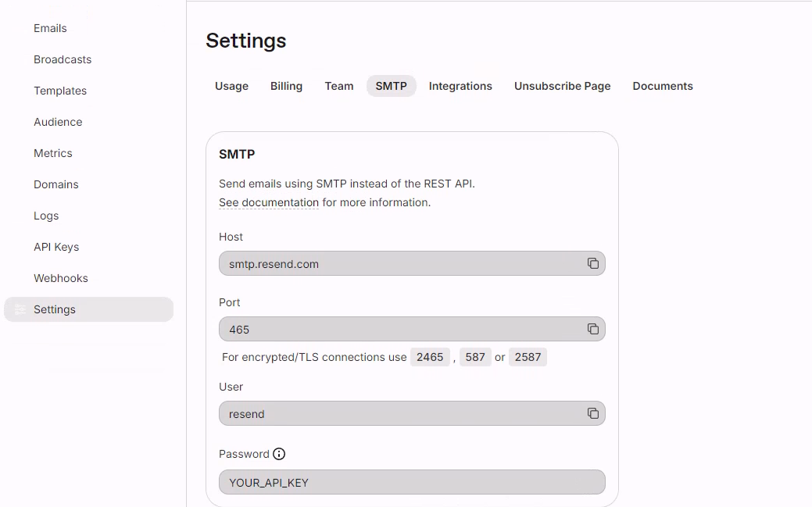812x507 pixels.
Task: Switch to the Documents tab
Action: tap(663, 86)
